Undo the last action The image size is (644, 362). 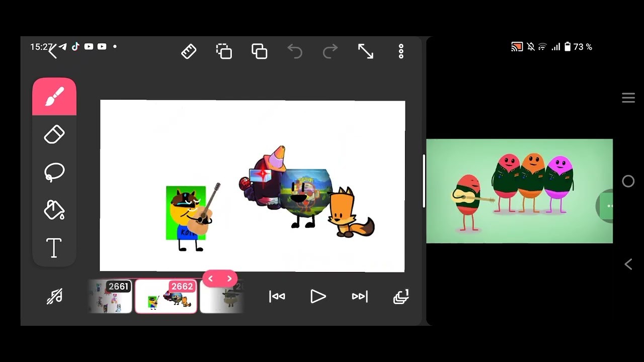click(x=295, y=51)
